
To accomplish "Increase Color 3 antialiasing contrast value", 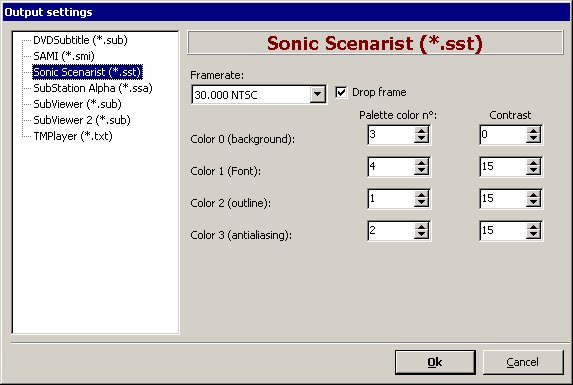I will [x=534, y=227].
